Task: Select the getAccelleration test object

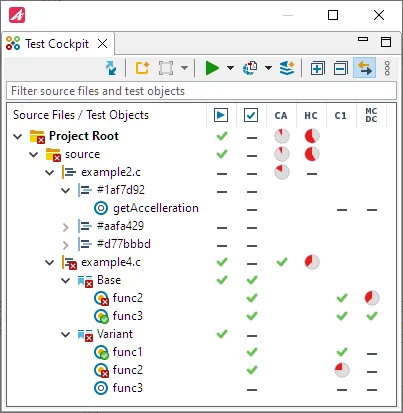Action: [156, 208]
